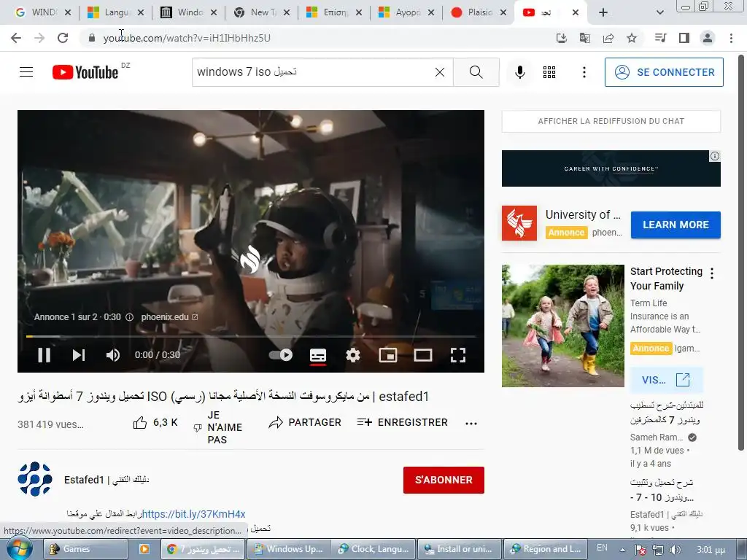Open Start Protecting Your Family thumbnail
This screenshot has height=560, width=747.
(562, 326)
